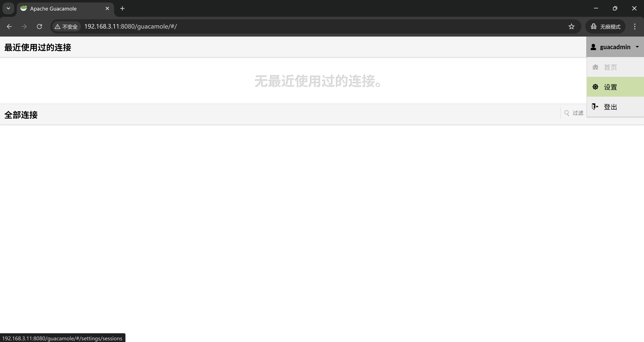Click the Guacamole favicon on the tab

(x=23, y=9)
